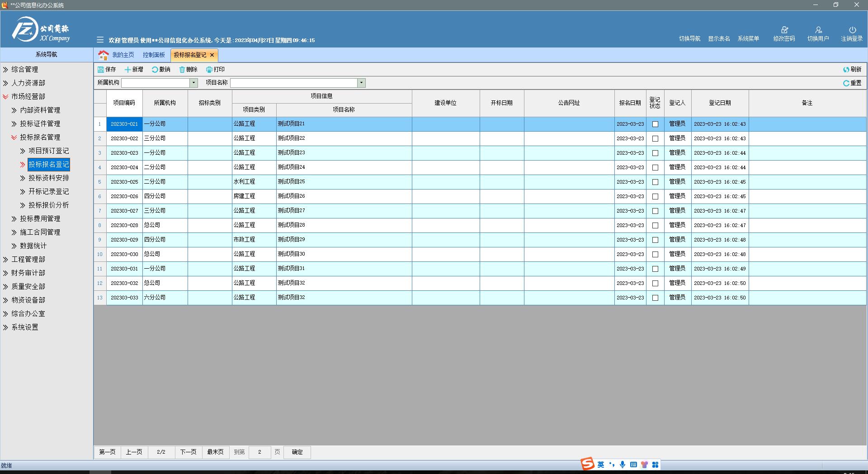This screenshot has width=868, height=474.
Task: Click the Change Password (修改密码) icon
Action: coord(784,30)
